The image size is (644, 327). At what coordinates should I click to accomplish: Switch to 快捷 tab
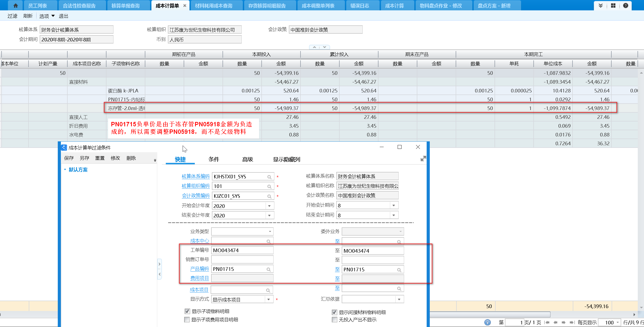[180, 159]
